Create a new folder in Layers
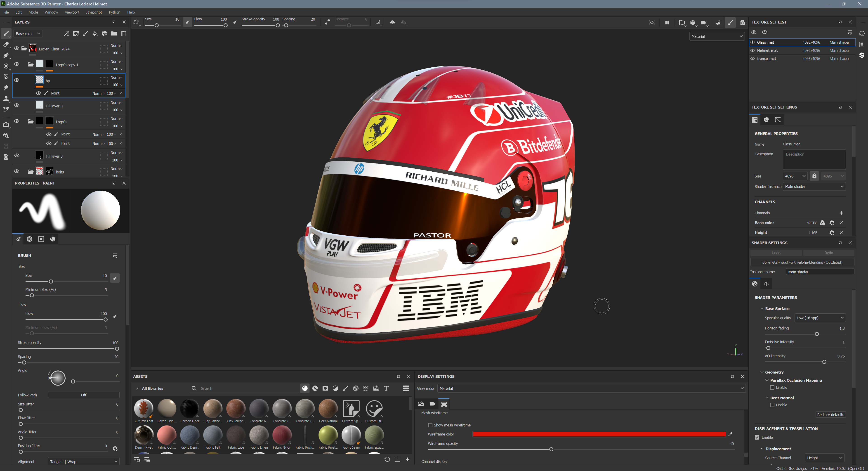This screenshot has width=868, height=471. [114, 33]
